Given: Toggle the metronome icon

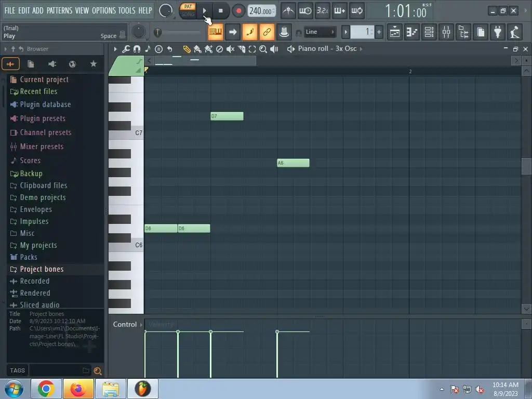Looking at the screenshot, I should tap(288, 11).
